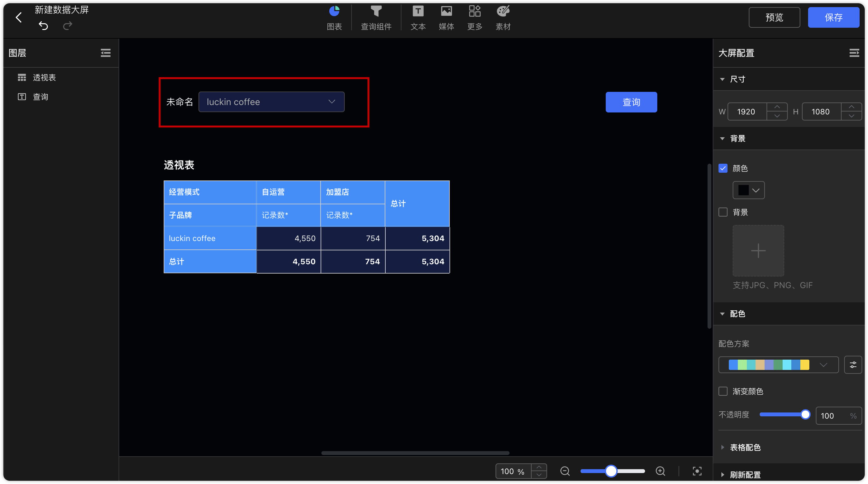This screenshot has height=484, width=868.
Task: Select the 查询 layer
Action: point(61,97)
